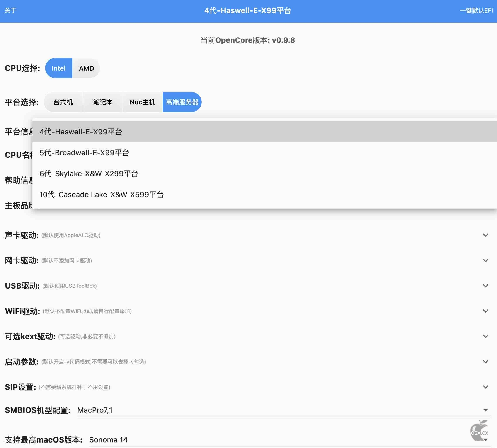Choose the 高端服务器 platform option

(x=182, y=102)
